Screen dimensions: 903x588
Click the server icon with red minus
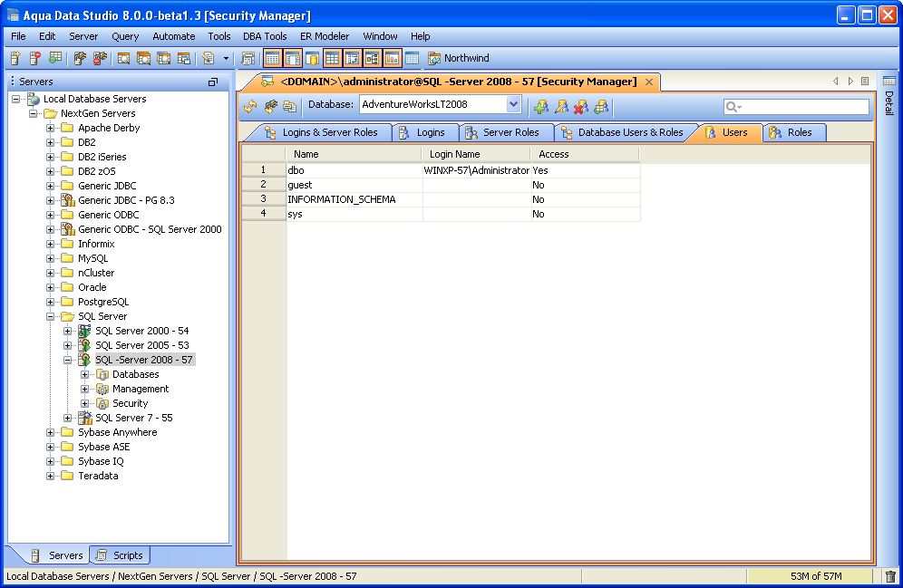point(35,58)
